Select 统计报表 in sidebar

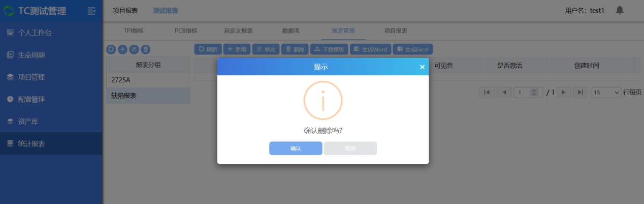point(51,144)
